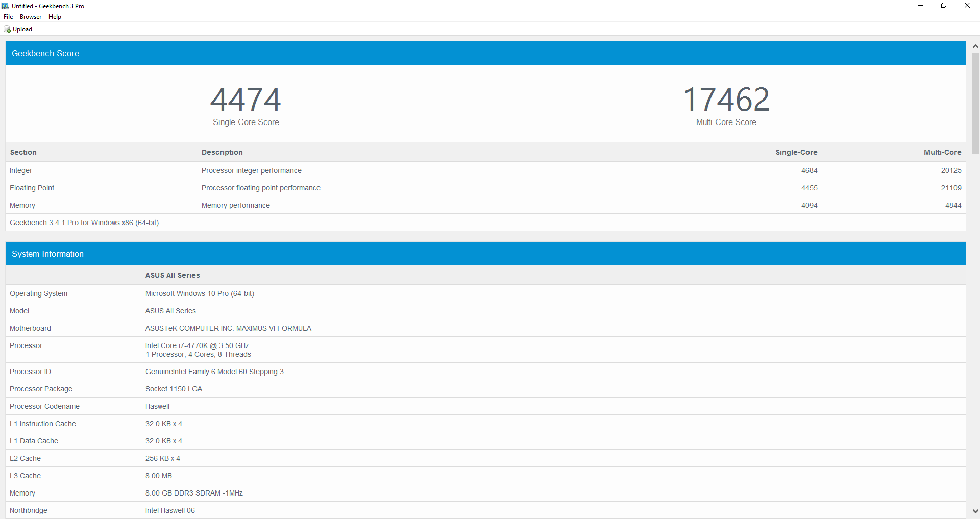The image size is (980, 519).
Task: Click the scrollbar up arrow
Action: (x=975, y=46)
